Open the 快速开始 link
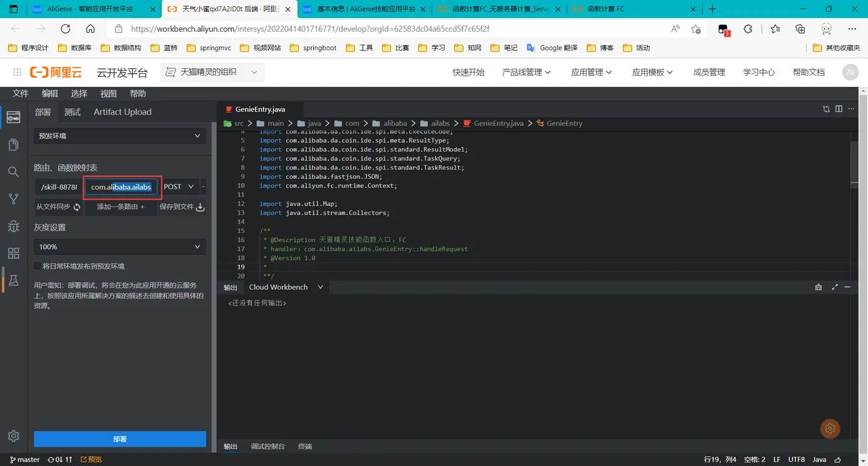Screen dimensions: 868x466 coord(468,72)
